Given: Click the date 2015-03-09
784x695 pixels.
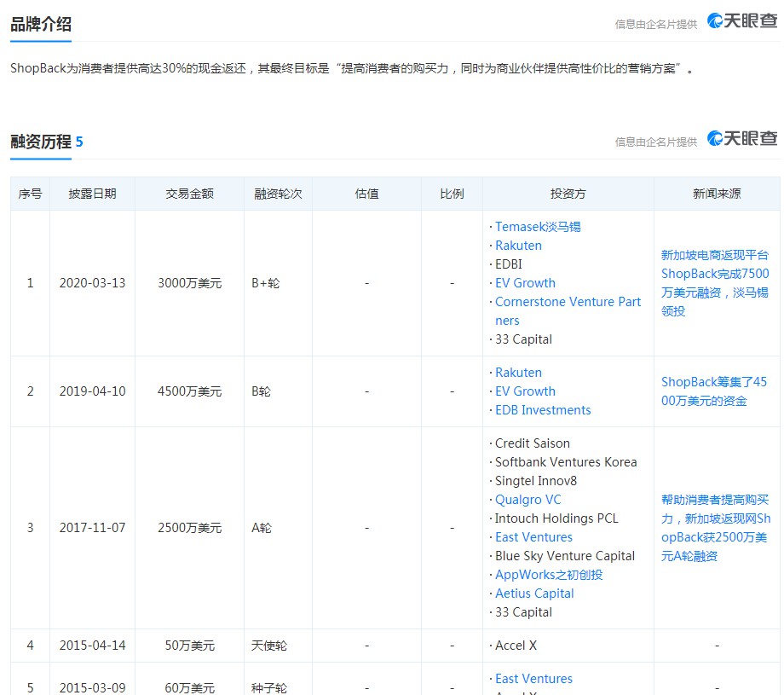Looking at the screenshot, I should (93, 688).
